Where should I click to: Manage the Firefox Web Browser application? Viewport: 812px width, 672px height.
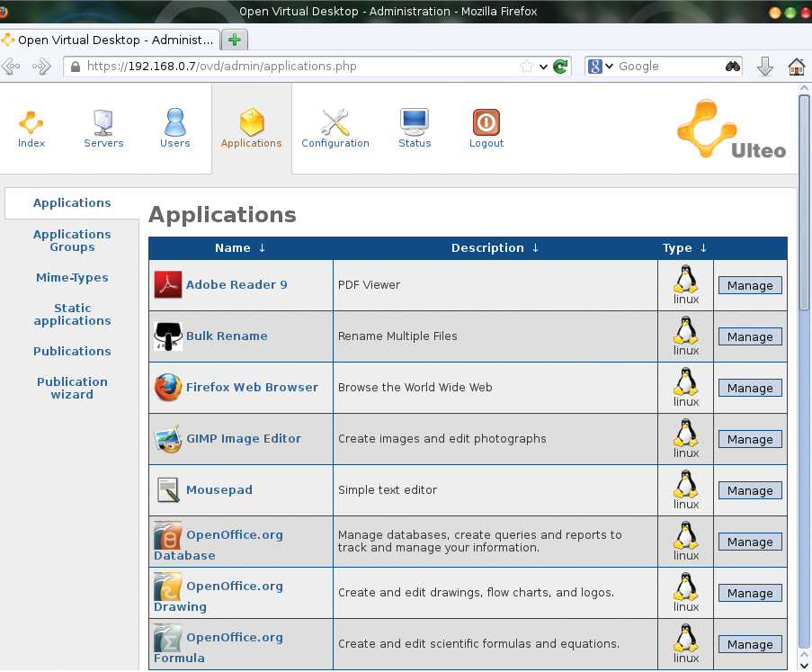750,389
